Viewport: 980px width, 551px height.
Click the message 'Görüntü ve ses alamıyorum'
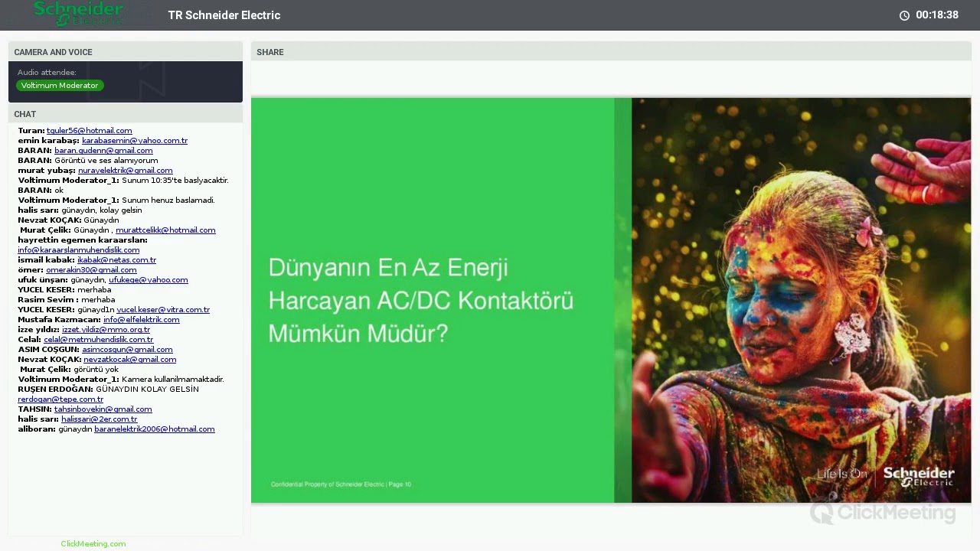coord(106,161)
